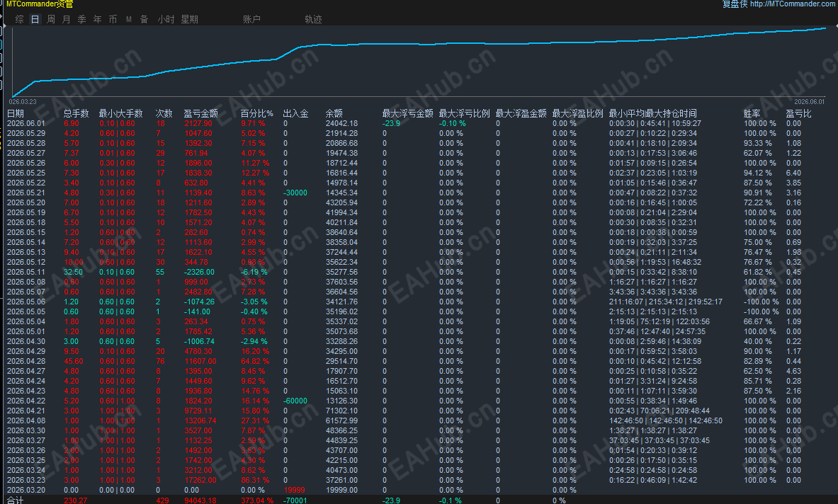Click the -0.10 % floating loss ratio cell
This screenshot has width=838, height=504.
(x=452, y=123)
